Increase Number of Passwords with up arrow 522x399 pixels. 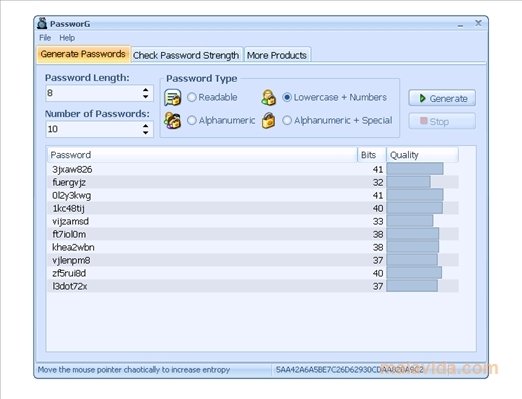point(146,126)
